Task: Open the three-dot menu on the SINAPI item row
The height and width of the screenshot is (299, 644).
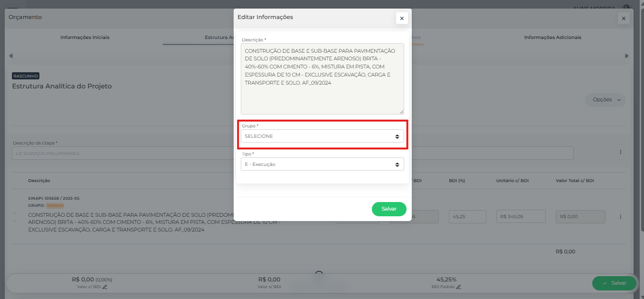Action: (620, 217)
